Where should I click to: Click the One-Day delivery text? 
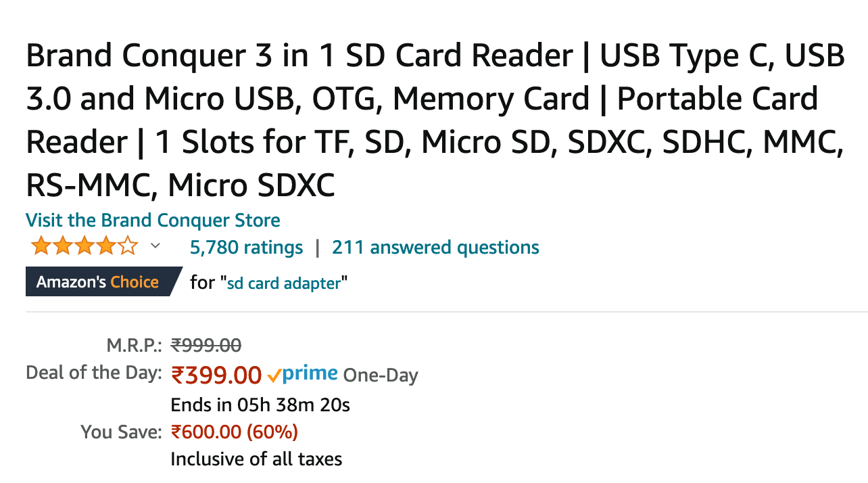point(381,375)
